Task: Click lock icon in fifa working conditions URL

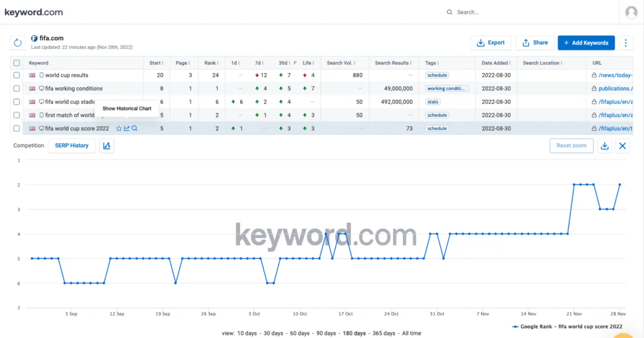Action: point(594,89)
